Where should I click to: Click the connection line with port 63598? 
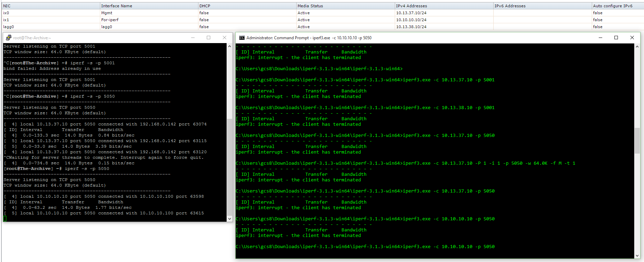click(x=104, y=196)
